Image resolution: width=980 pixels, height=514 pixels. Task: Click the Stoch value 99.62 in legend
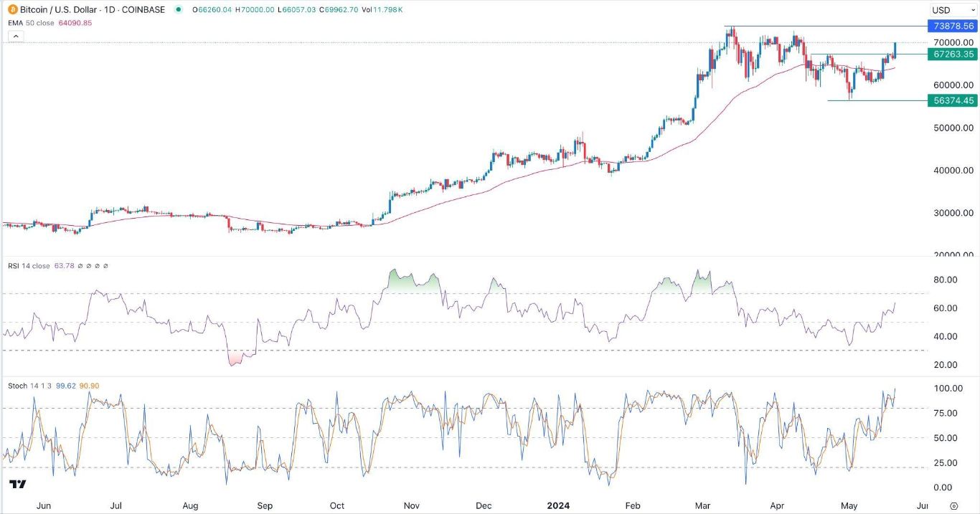[x=69, y=386]
